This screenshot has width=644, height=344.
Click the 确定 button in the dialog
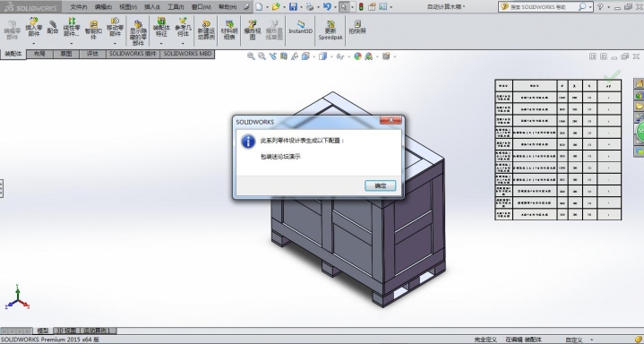[x=380, y=185]
